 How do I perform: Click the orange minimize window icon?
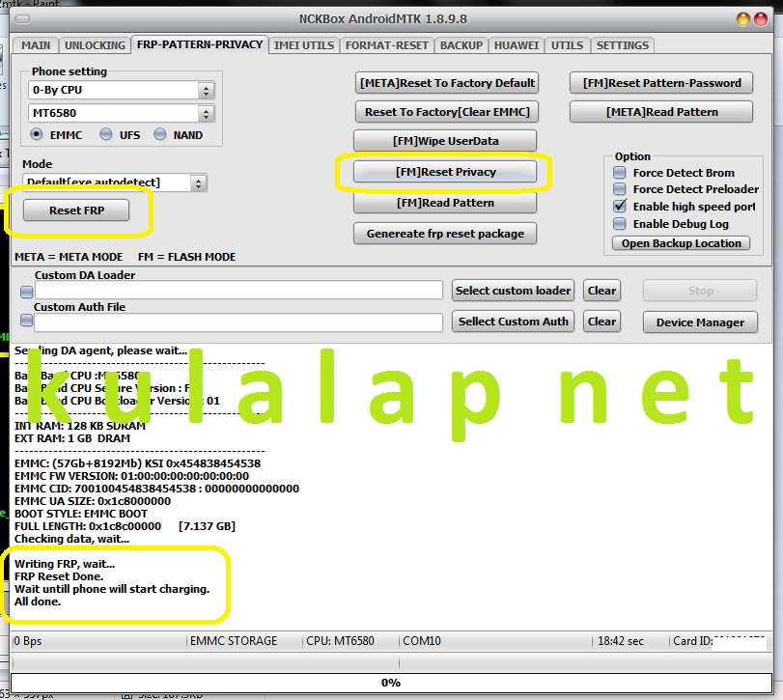pos(743,19)
